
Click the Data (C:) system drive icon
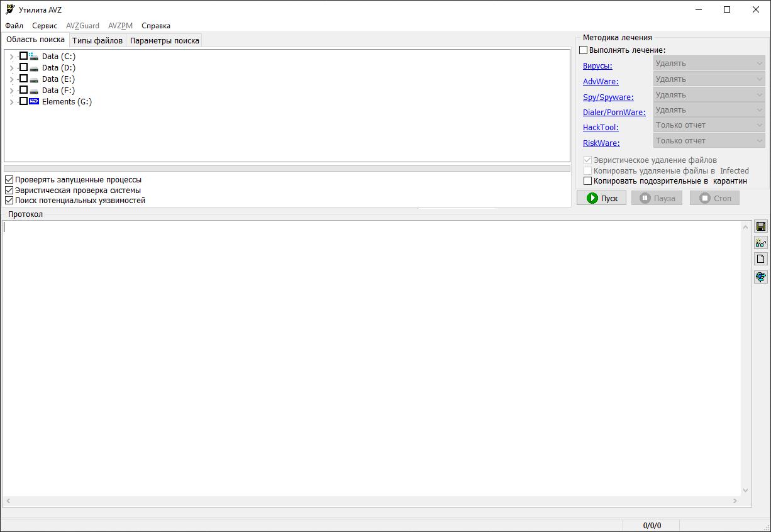click(x=34, y=57)
